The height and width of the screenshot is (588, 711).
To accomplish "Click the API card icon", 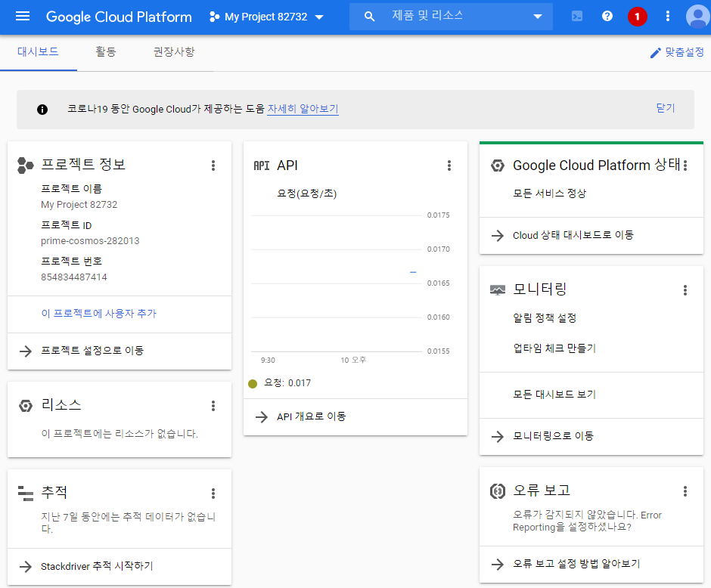I will click(262, 166).
